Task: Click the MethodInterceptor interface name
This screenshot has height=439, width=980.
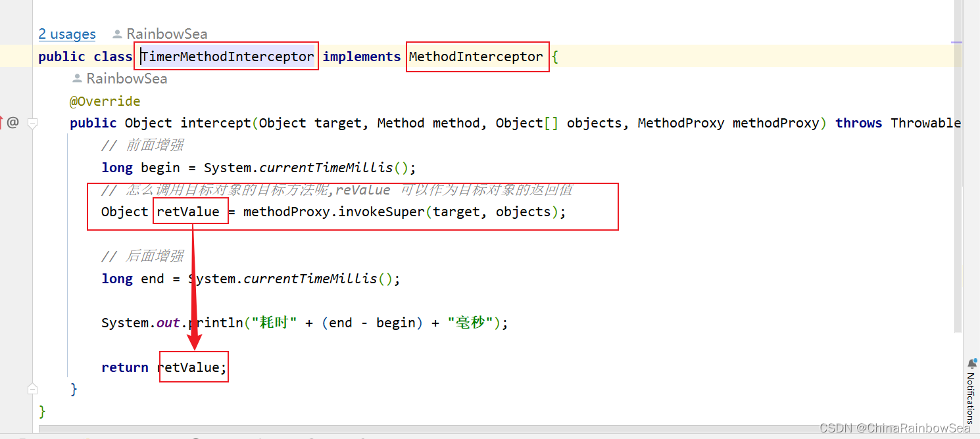Action: pyautogui.click(x=476, y=57)
